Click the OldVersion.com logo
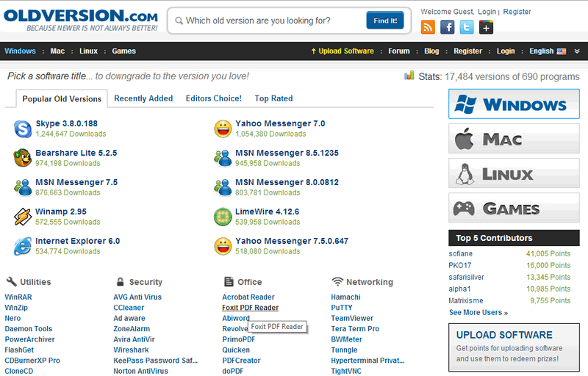 (81, 20)
